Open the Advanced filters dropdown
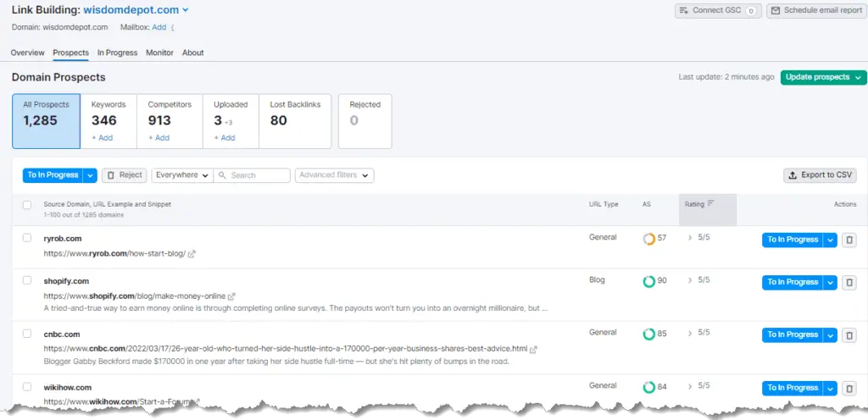The height and width of the screenshot is (420, 868). [x=334, y=175]
